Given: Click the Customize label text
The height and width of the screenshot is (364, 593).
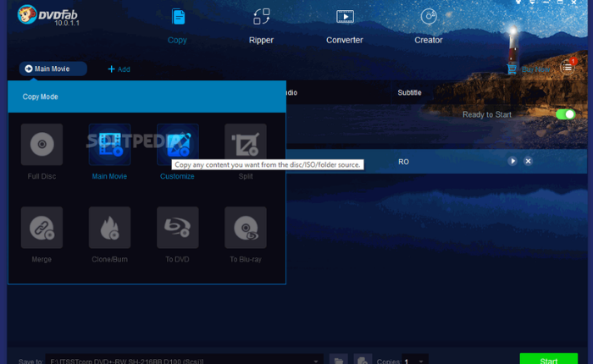Looking at the screenshot, I should [177, 177].
